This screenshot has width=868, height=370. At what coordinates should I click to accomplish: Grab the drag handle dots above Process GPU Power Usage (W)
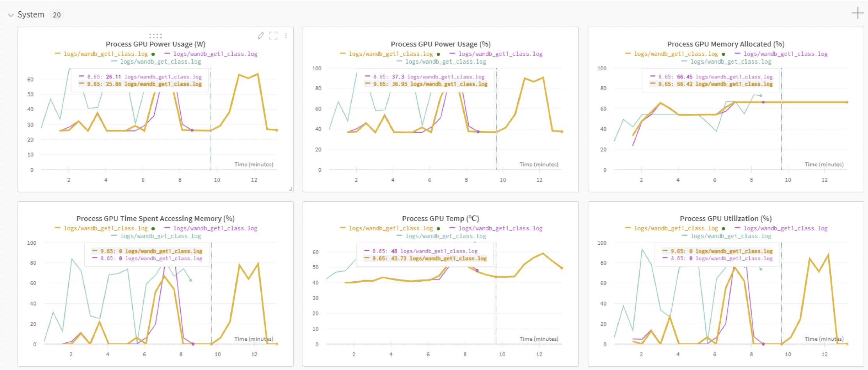point(155,36)
